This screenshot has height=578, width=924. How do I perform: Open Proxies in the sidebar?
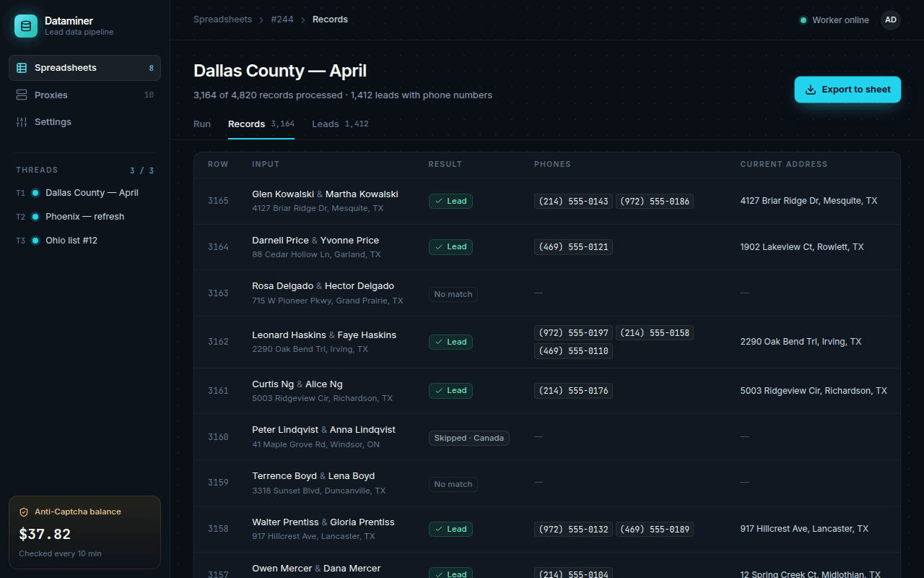pyautogui.click(x=84, y=95)
